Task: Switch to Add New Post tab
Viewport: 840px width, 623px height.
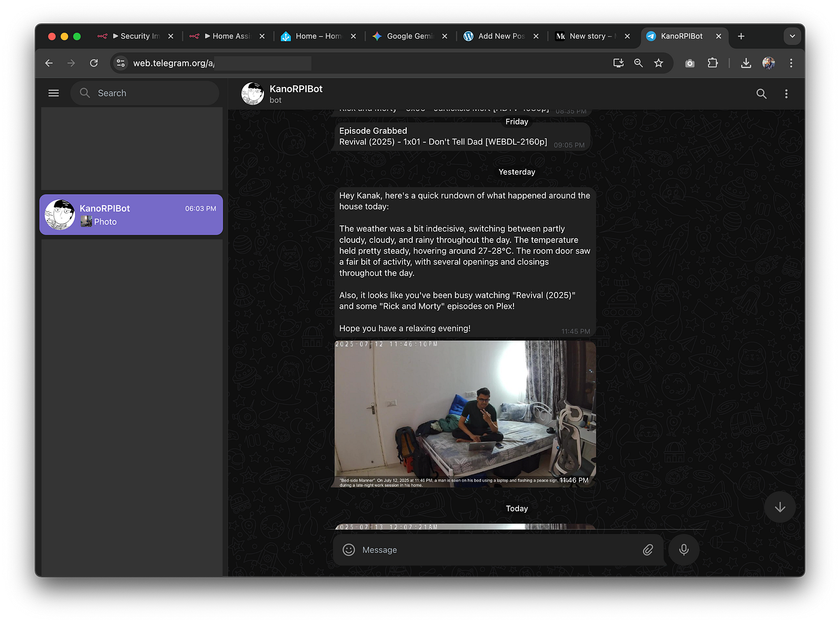Action: (x=500, y=36)
